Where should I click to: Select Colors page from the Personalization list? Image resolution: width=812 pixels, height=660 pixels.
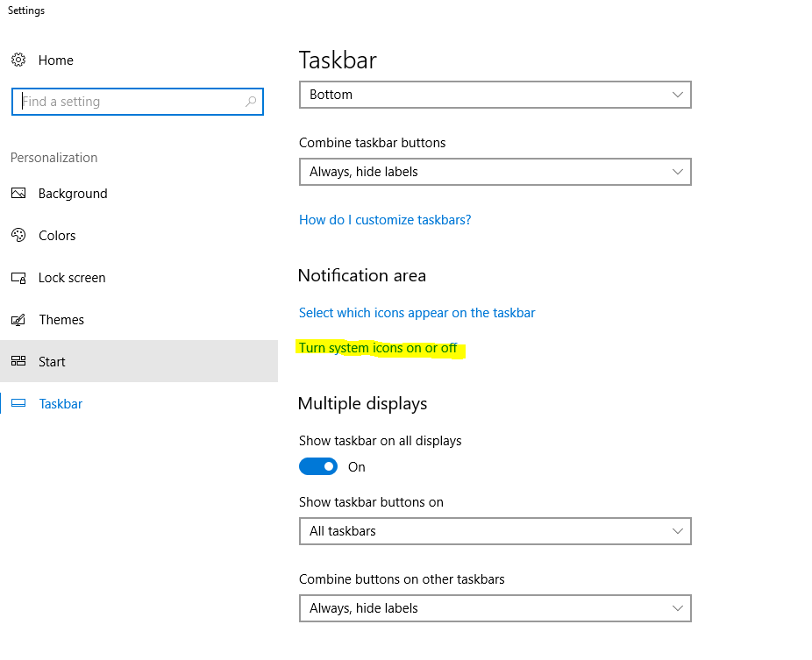[x=57, y=235]
